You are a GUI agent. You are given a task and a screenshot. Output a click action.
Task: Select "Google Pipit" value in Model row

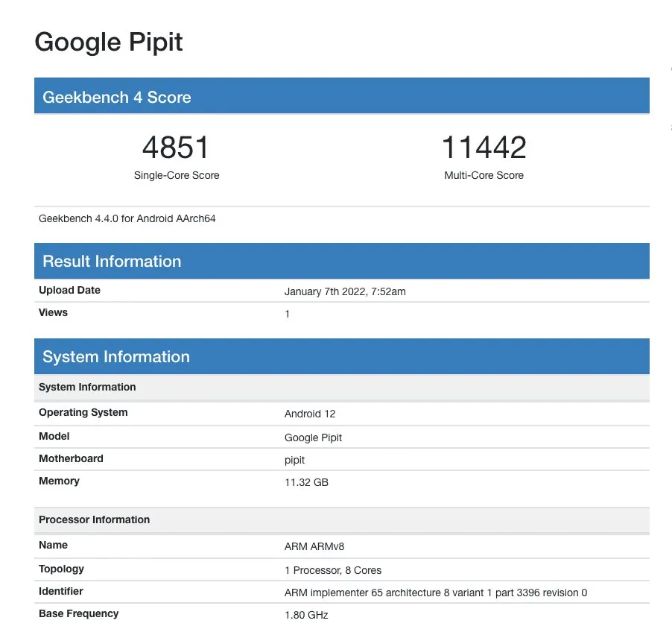click(x=314, y=437)
